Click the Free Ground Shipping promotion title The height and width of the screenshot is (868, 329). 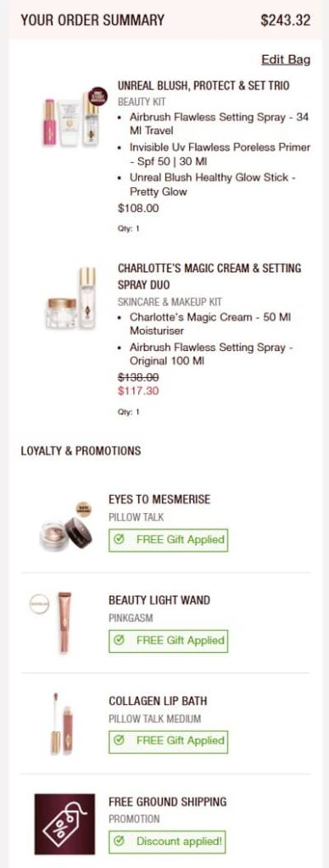168,802
